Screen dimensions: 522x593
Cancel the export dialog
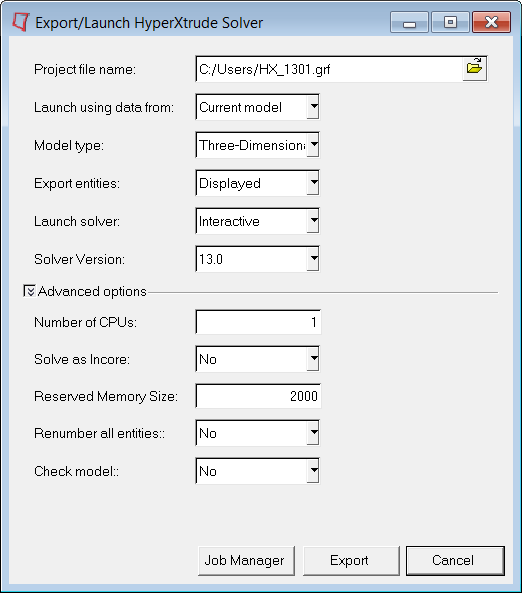click(x=455, y=561)
